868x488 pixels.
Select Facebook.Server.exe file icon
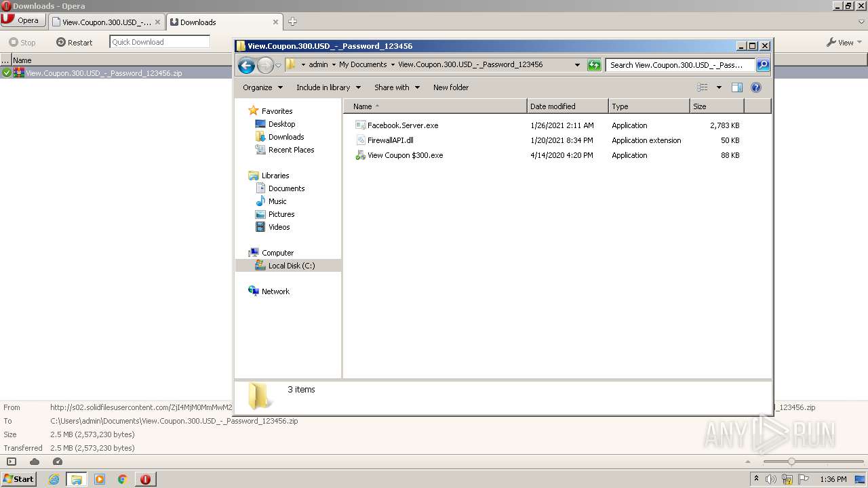point(360,125)
